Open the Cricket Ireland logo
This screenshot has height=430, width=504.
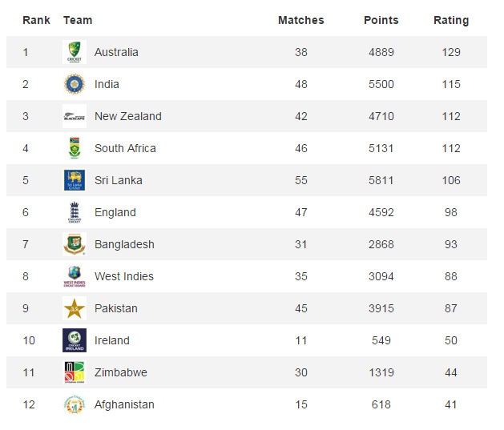(75, 340)
